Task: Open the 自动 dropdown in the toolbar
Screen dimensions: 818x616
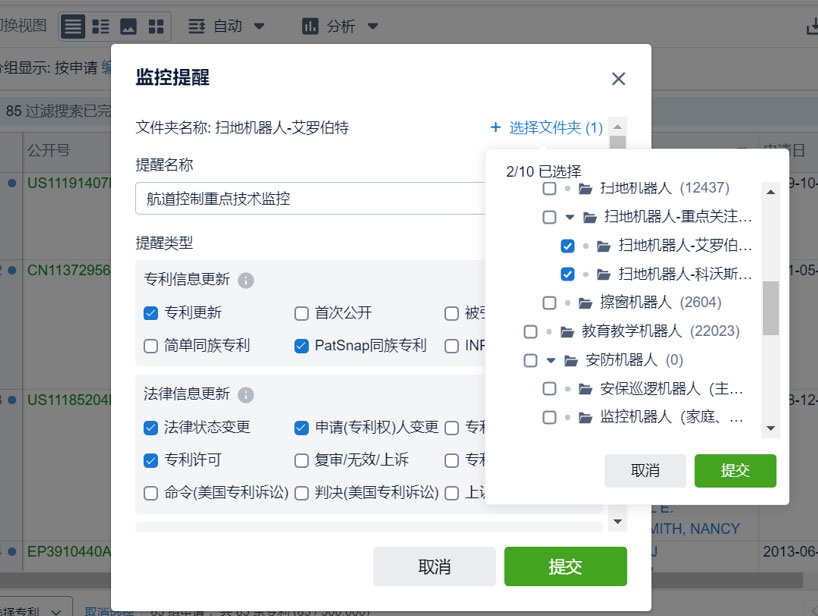Action: (x=227, y=27)
